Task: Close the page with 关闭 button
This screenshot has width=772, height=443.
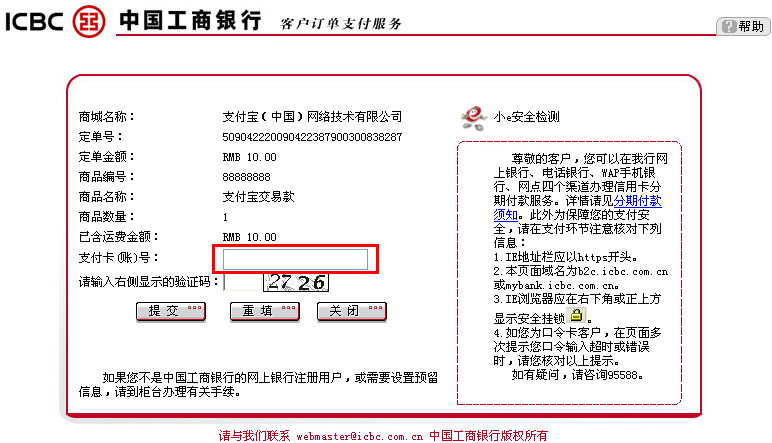Action: [352, 312]
